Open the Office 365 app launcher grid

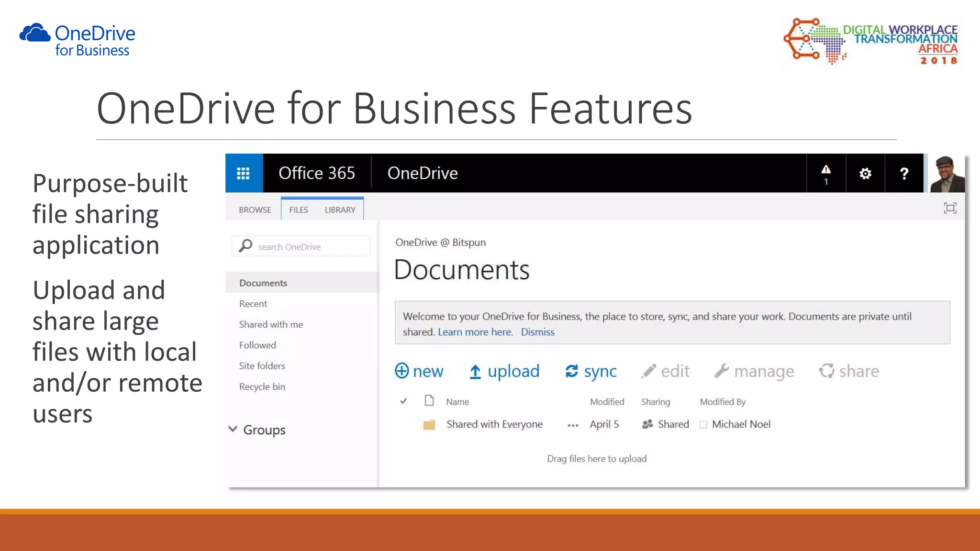coord(244,173)
